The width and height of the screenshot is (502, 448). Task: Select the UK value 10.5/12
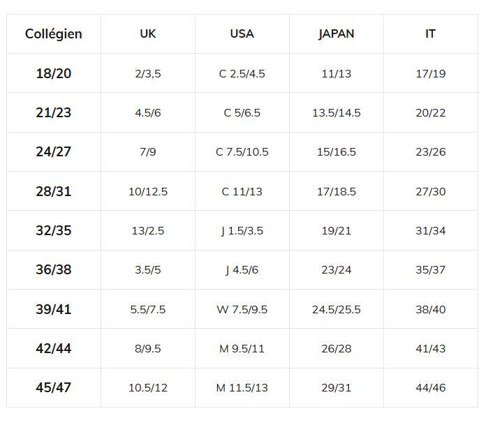147,387
